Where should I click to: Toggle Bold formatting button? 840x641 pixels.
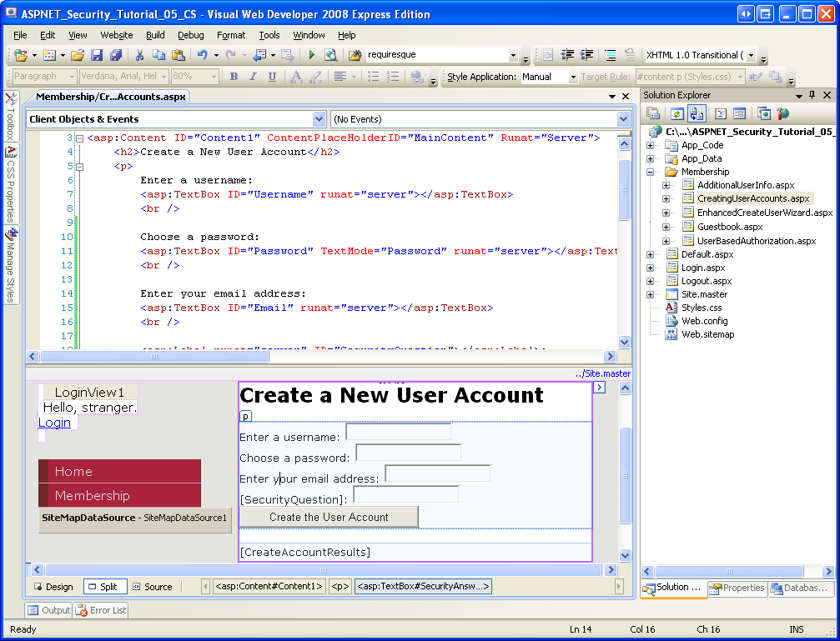click(x=234, y=77)
